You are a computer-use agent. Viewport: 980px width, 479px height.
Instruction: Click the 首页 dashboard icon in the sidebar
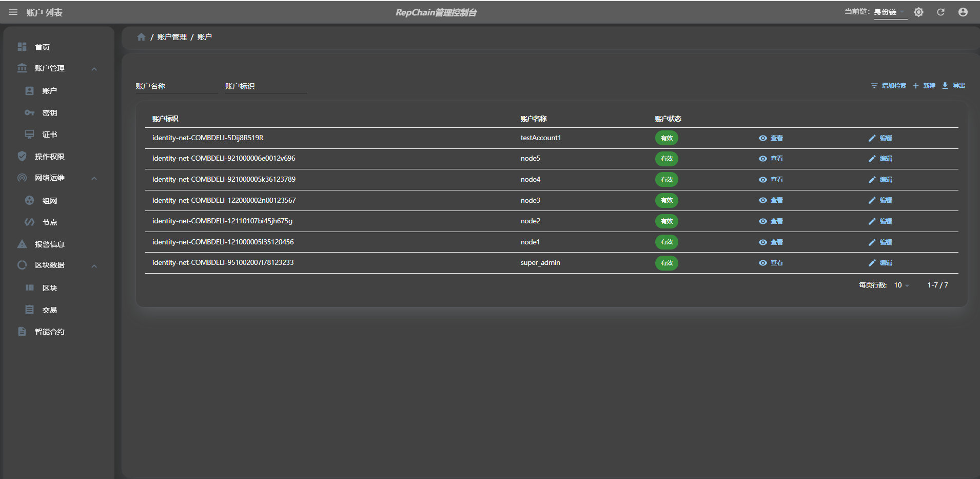(x=22, y=47)
